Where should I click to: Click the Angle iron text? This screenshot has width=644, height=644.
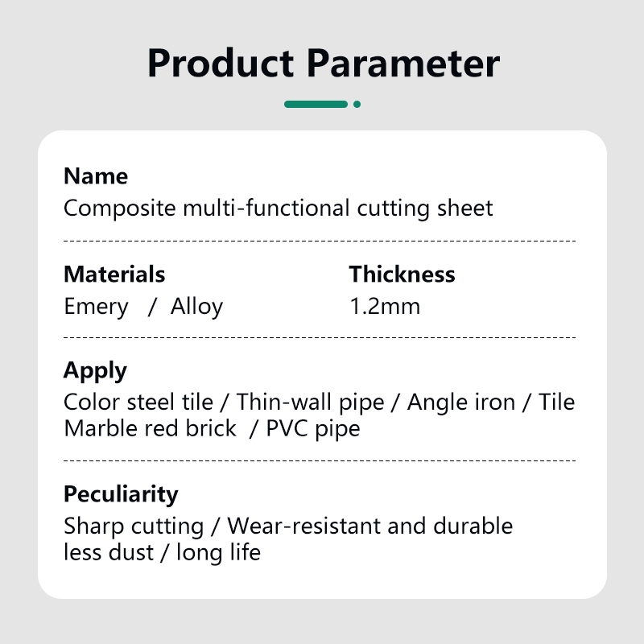461,403
